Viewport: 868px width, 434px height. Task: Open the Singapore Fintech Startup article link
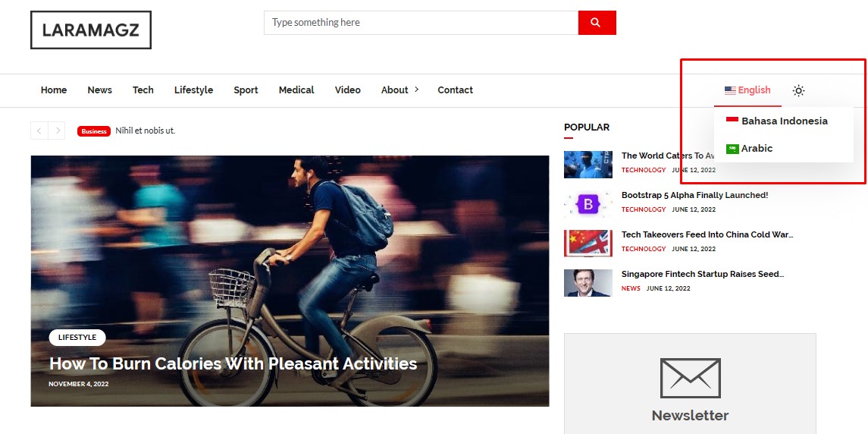pyautogui.click(x=702, y=274)
